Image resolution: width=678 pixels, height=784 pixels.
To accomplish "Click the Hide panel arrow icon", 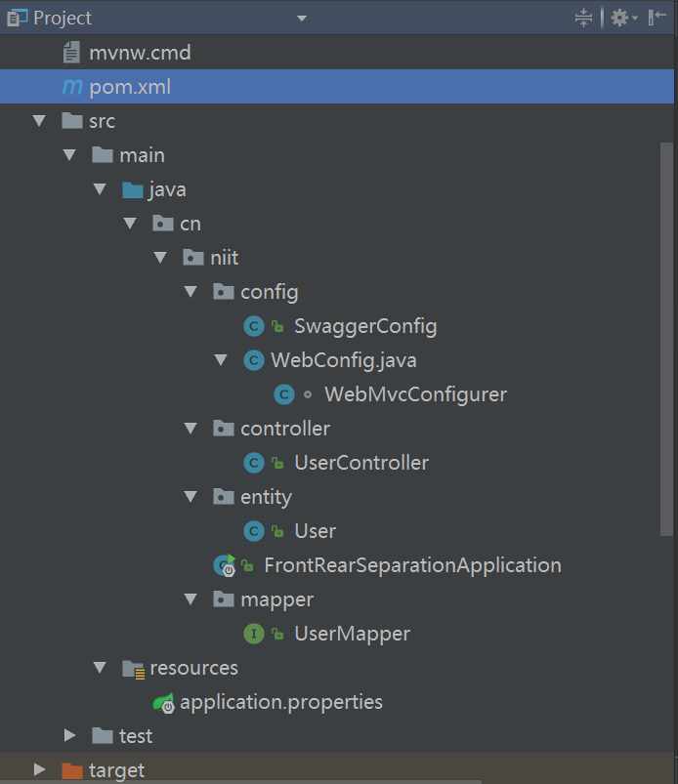I will (x=657, y=18).
